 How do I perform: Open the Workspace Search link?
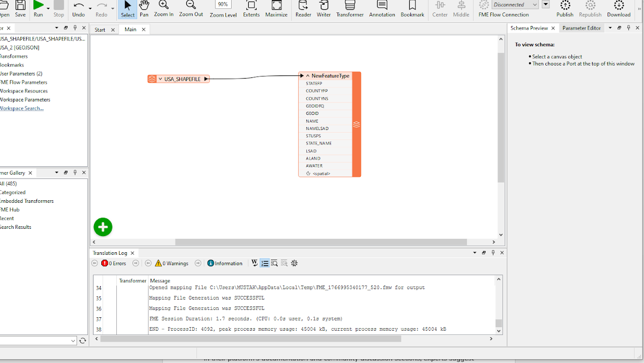click(21, 108)
